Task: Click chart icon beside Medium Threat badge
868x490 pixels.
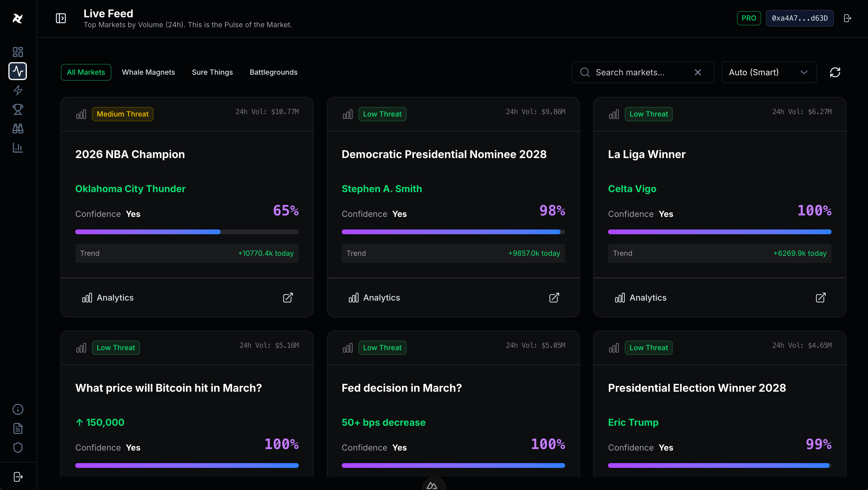Action: click(x=81, y=114)
